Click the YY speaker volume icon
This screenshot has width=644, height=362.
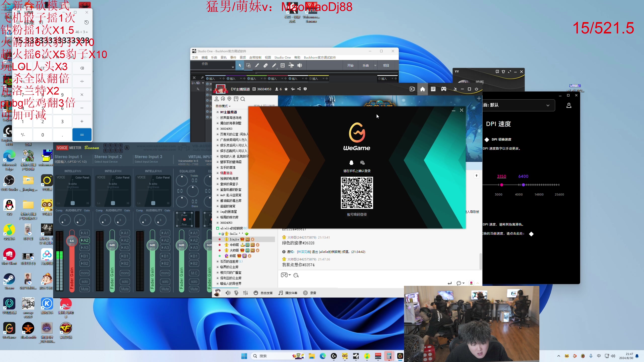point(228,293)
